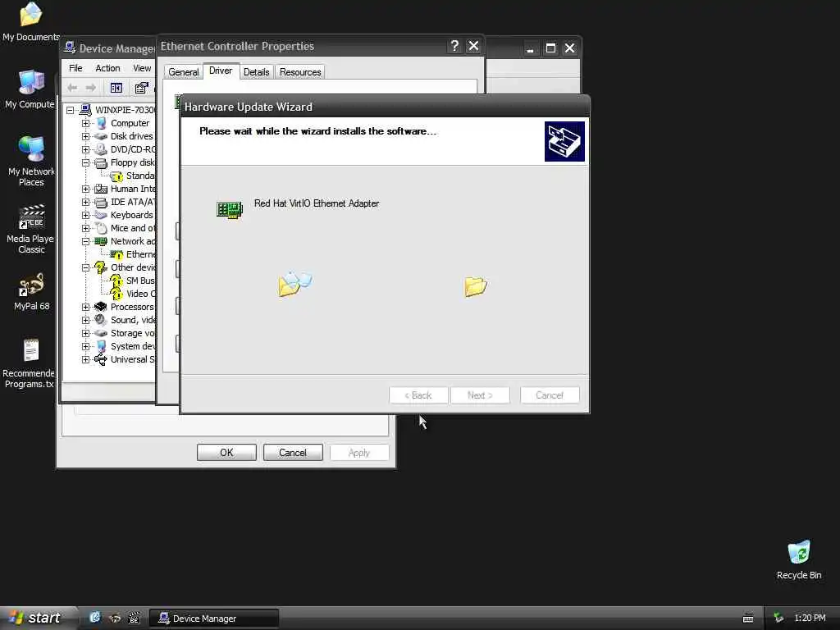The height and width of the screenshot is (630, 840).
Task: Click the wizard Back button
Action: 418,395
